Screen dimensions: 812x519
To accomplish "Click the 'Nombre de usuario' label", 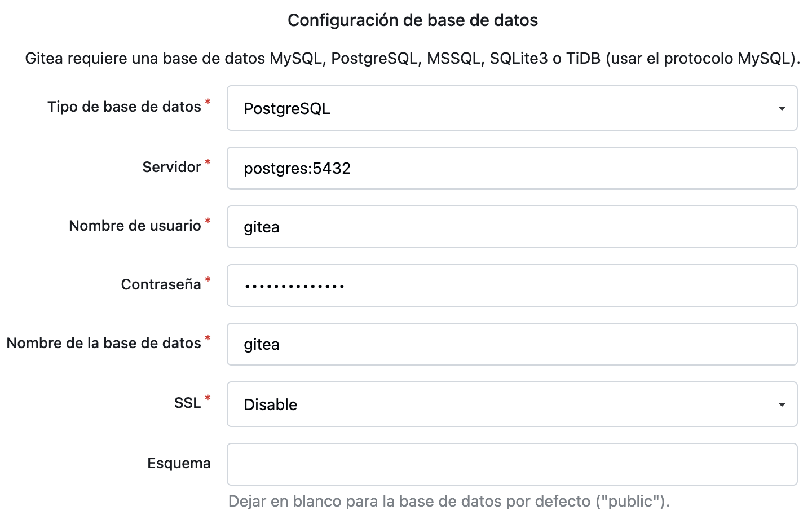I will [x=135, y=226].
